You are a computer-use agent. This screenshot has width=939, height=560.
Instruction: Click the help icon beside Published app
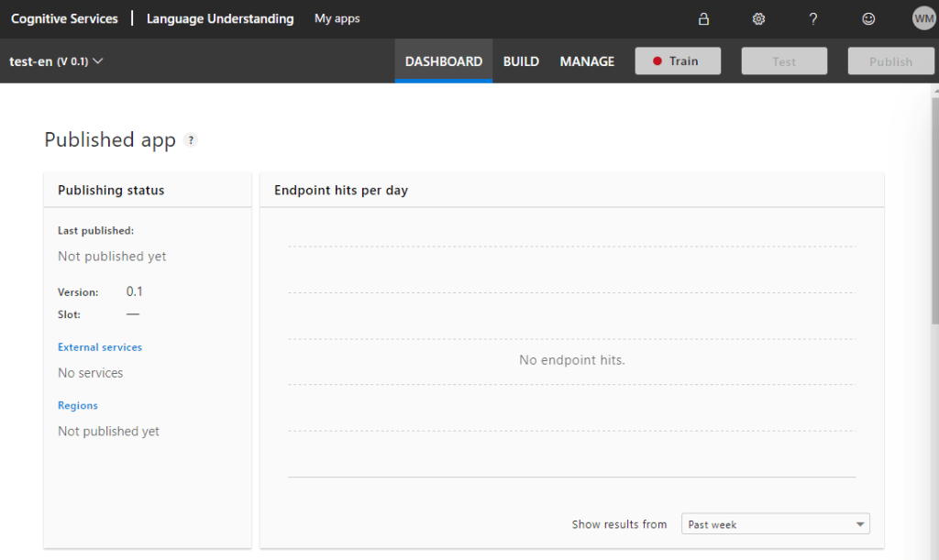(191, 140)
